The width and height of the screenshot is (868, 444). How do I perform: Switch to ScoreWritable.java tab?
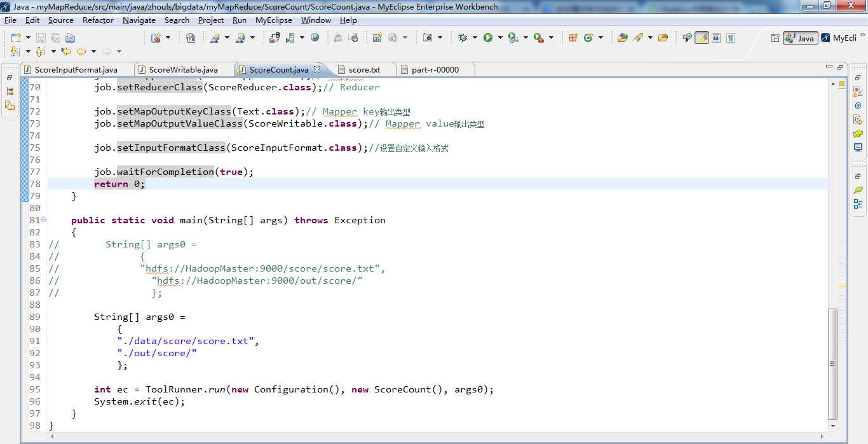(183, 69)
